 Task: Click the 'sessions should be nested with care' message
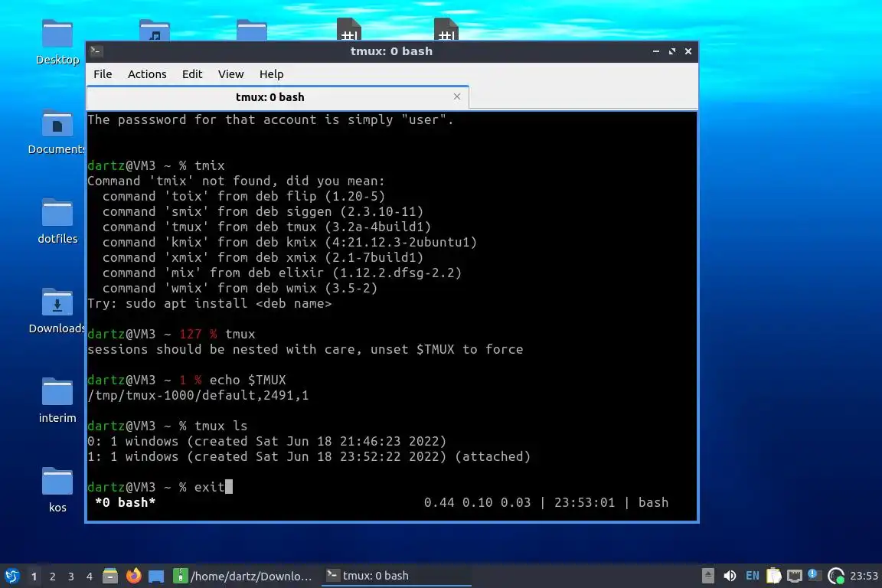(x=305, y=349)
